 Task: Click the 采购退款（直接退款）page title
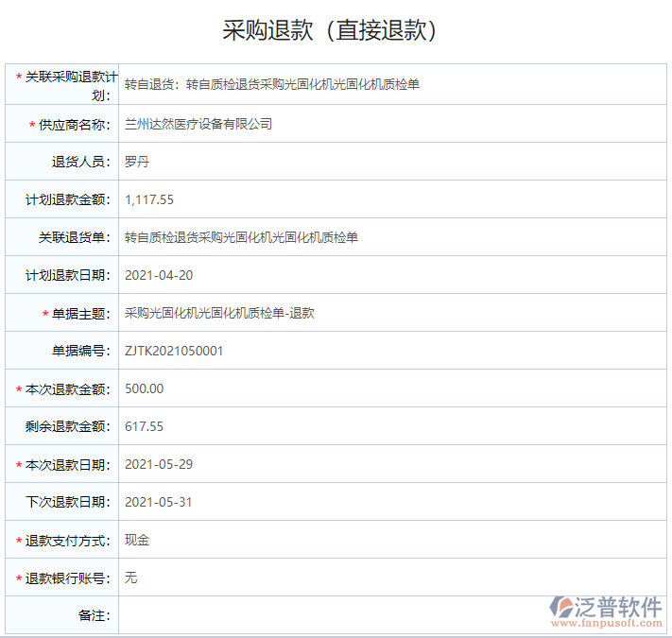click(x=330, y=29)
